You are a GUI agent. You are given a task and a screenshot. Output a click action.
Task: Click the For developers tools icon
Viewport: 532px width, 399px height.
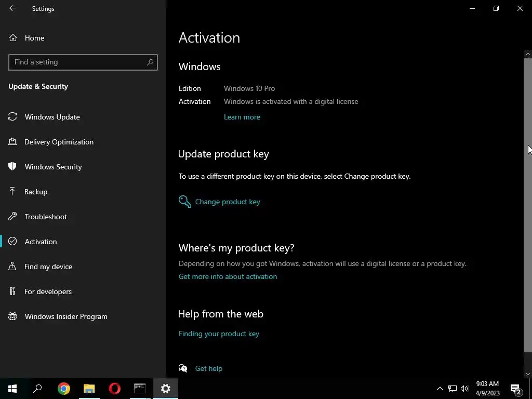click(x=12, y=291)
